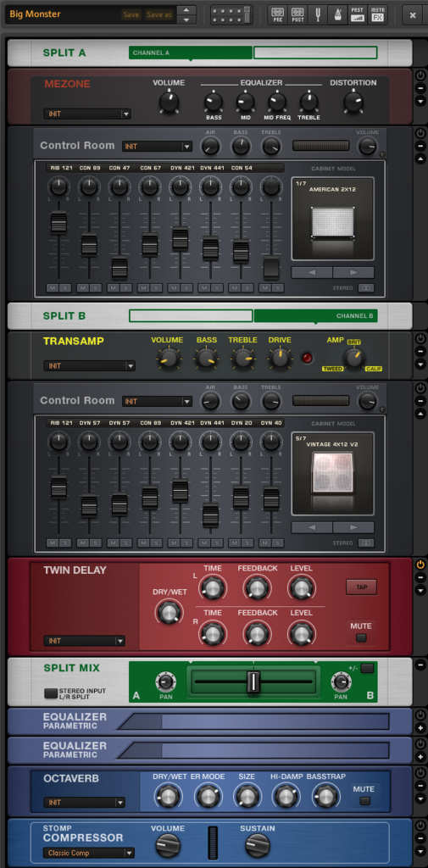
Task: Show next cabinet after Vintage 4x12 V2
Action: [353, 527]
